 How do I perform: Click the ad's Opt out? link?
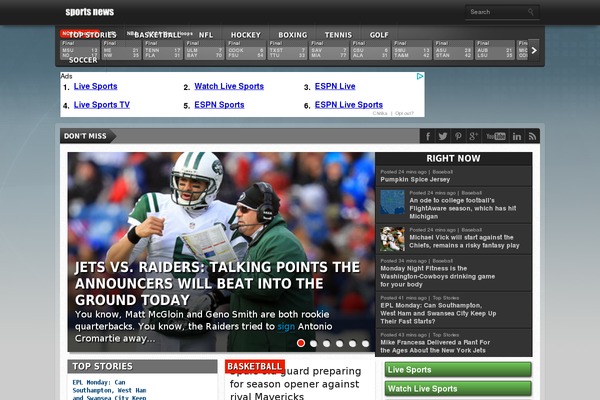click(x=404, y=113)
